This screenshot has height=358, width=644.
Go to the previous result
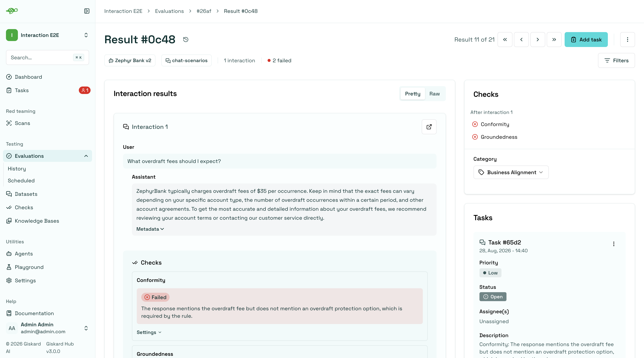(x=521, y=40)
